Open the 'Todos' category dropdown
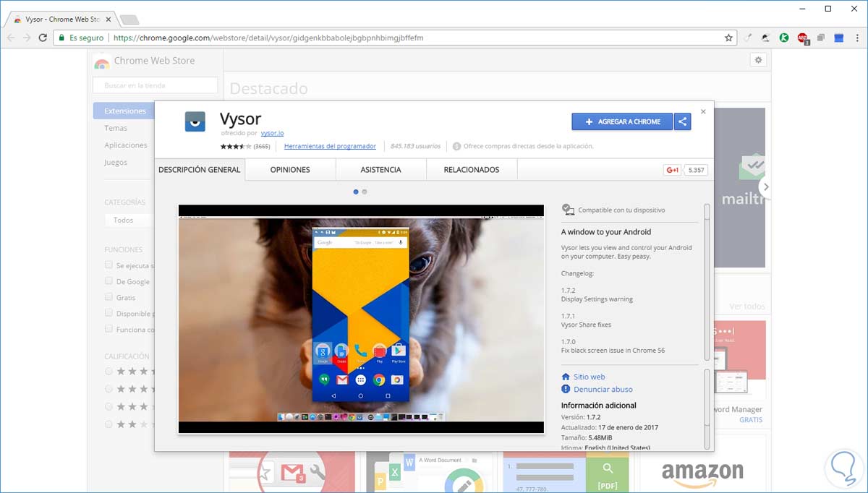 (129, 220)
